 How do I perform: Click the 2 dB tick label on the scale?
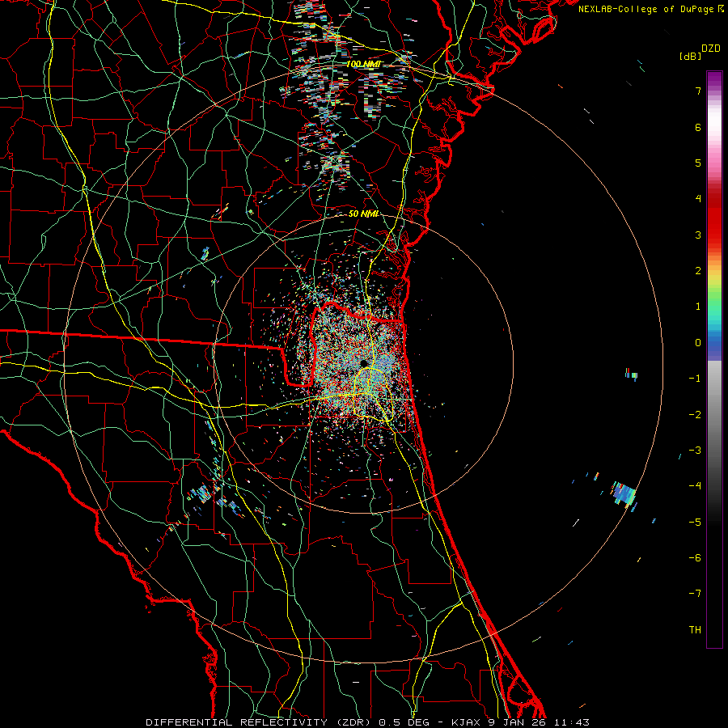[x=698, y=271]
